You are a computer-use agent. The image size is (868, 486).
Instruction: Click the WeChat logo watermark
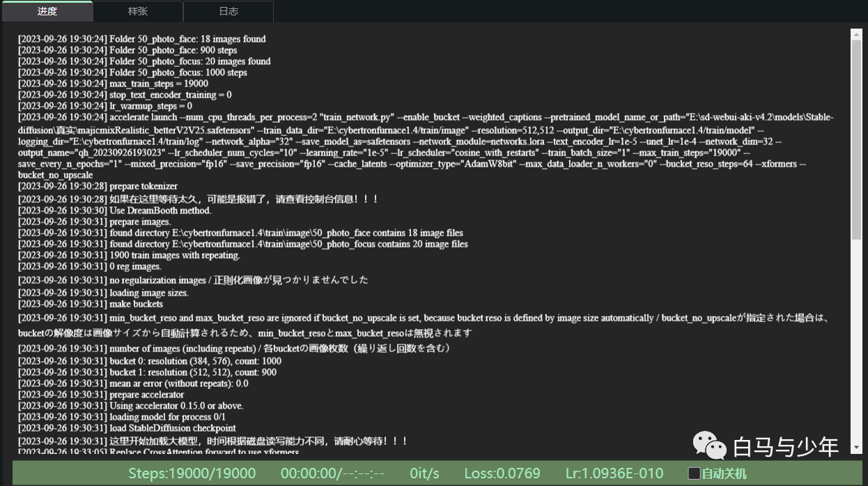click(706, 444)
